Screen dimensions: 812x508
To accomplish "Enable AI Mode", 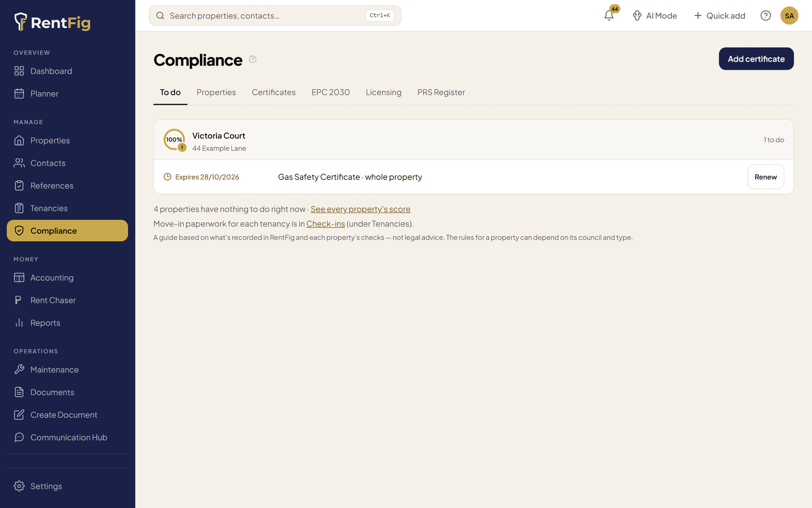I will [x=655, y=16].
